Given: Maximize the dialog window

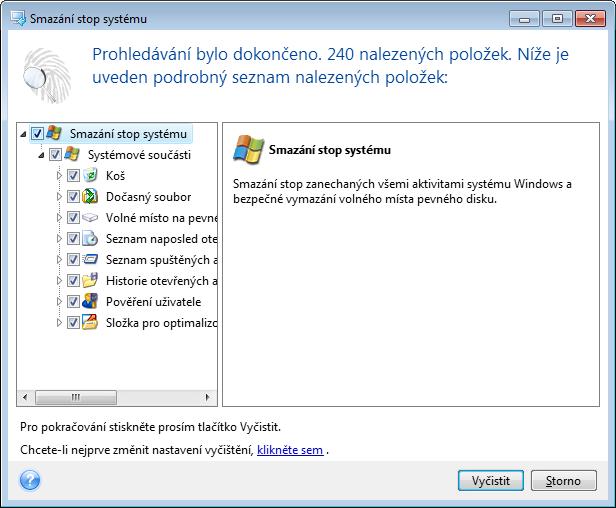Looking at the screenshot, I should [x=557, y=19].
